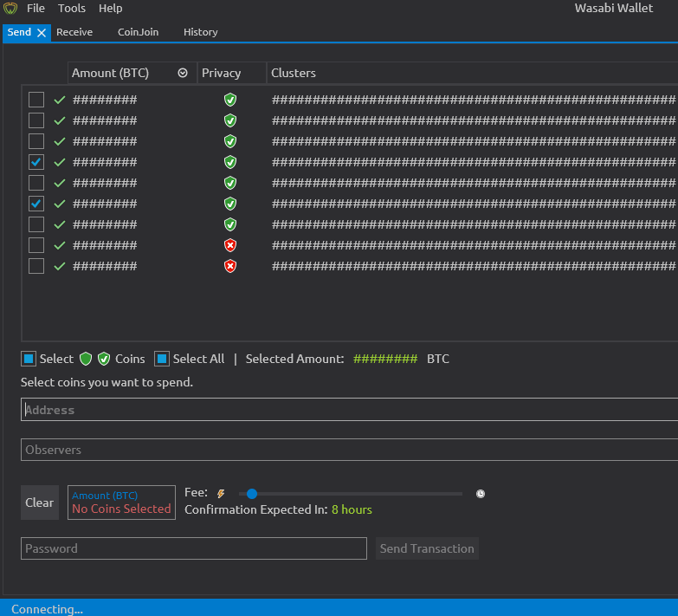Click the fee slider handle
Image resolution: width=678 pixels, height=616 pixels.
coord(252,494)
